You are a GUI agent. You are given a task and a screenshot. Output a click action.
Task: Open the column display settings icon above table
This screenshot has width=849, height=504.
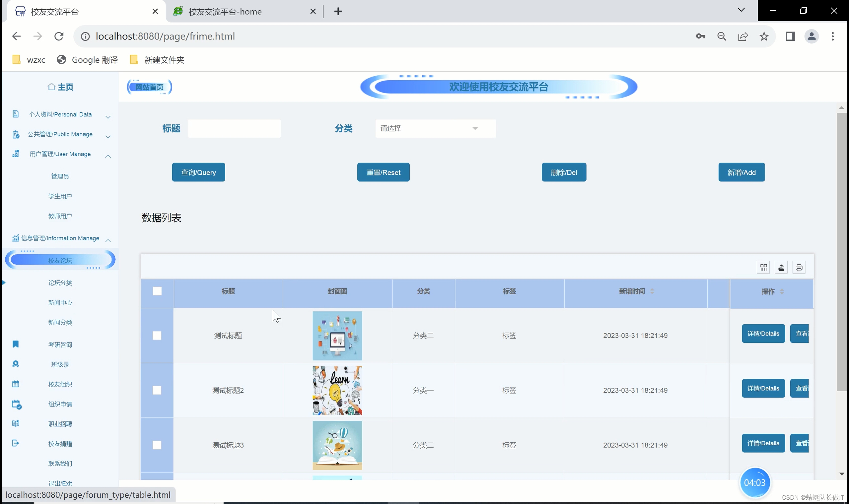click(763, 267)
